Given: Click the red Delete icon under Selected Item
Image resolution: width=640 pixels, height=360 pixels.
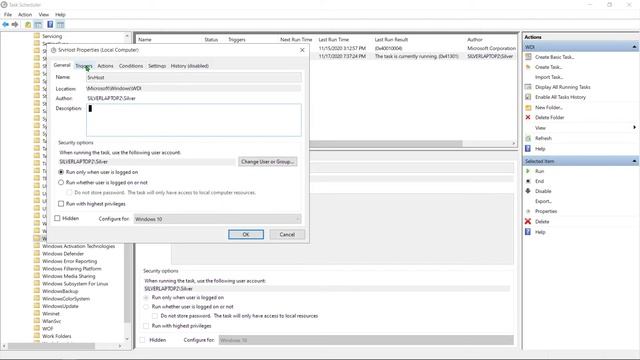Looking at the screenshot, I should (528, 221).
